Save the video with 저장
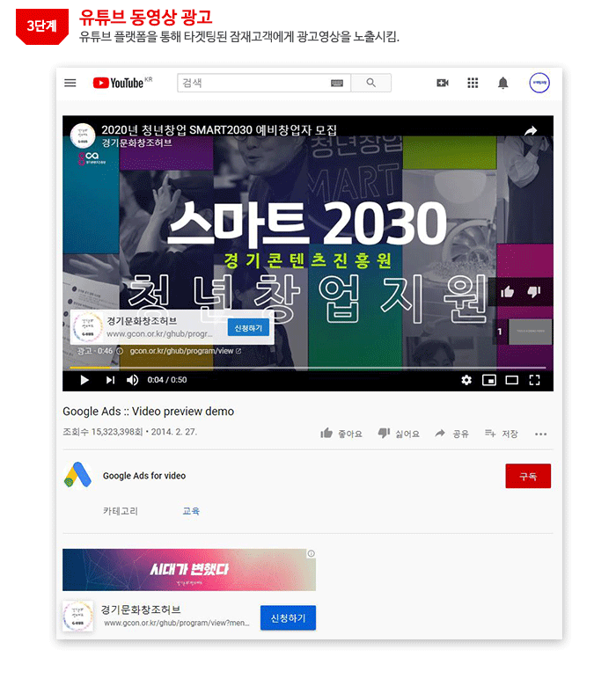 (502, 434)
